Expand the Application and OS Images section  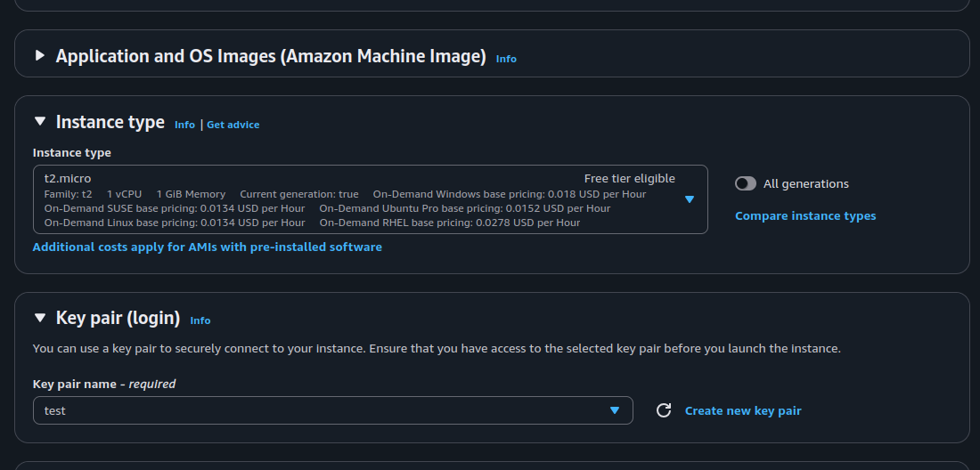tap(40, 55)
